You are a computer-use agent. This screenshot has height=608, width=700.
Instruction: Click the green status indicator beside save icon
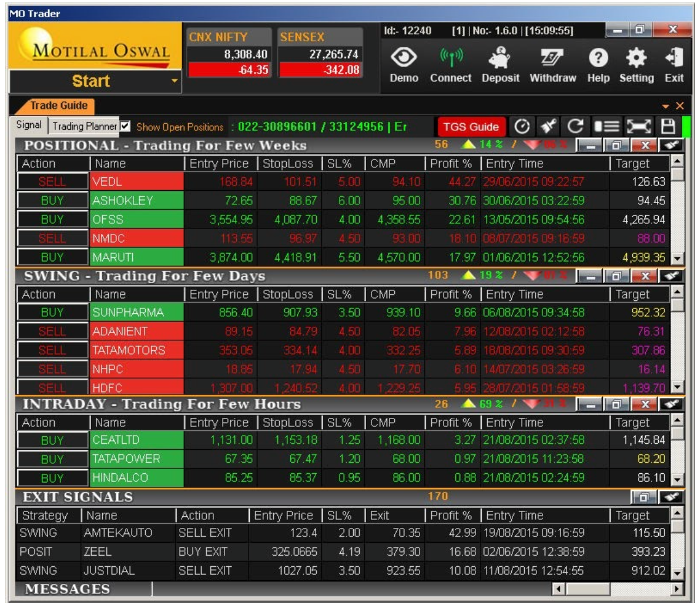tap(685, 127)
